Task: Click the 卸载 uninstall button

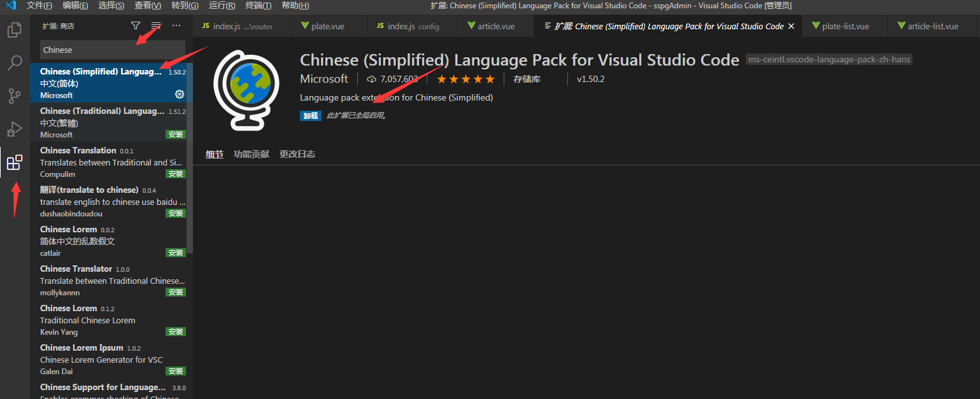Action: (311, 116)
